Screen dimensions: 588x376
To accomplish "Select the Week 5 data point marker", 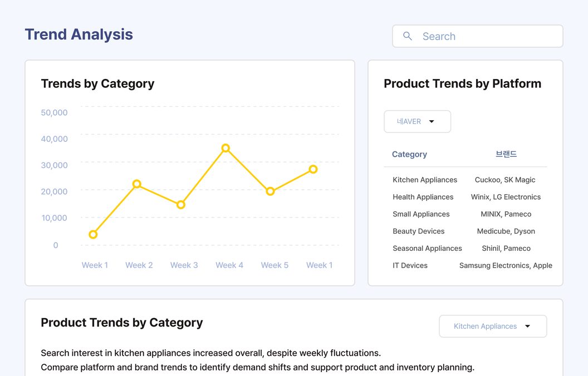I will pyautogui.click(x=270, y=191).
